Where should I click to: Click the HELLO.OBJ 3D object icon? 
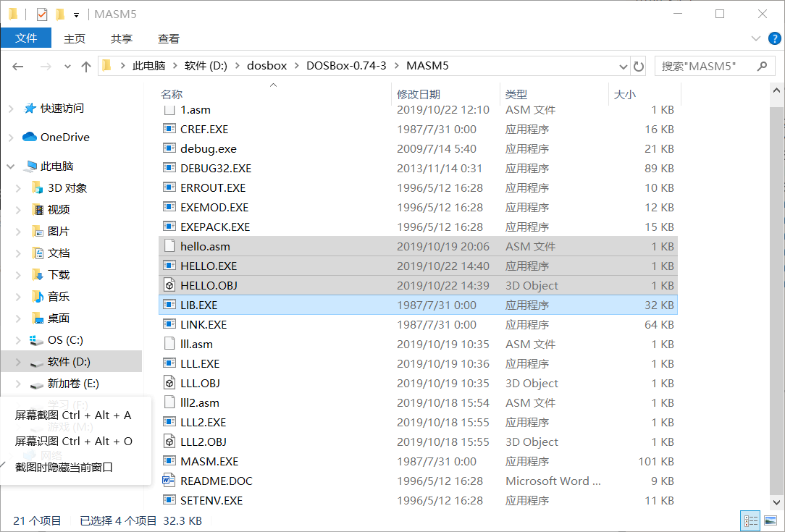coord(169,285)
